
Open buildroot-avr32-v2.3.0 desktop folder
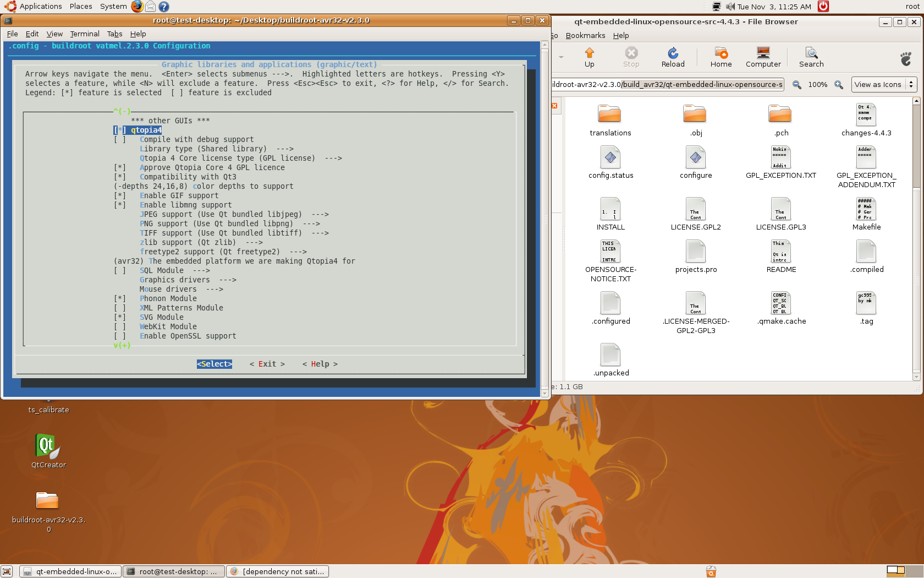pyautogui.click(x=48, y=511)
